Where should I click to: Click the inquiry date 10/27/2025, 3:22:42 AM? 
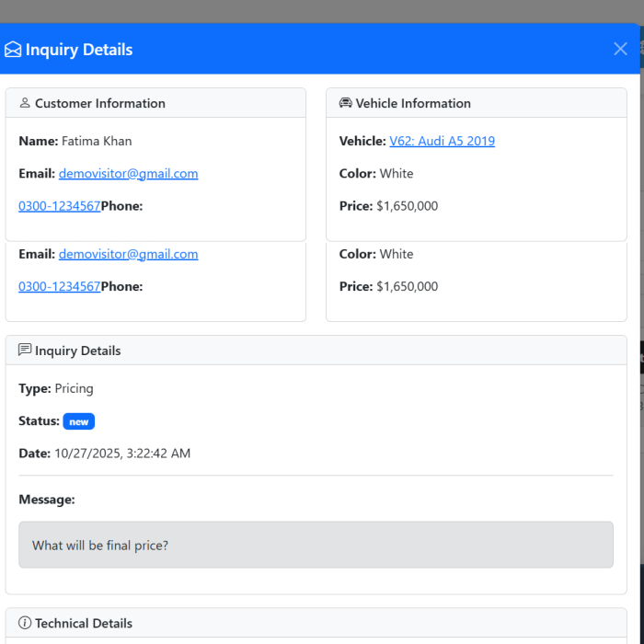tap(122, 453)
